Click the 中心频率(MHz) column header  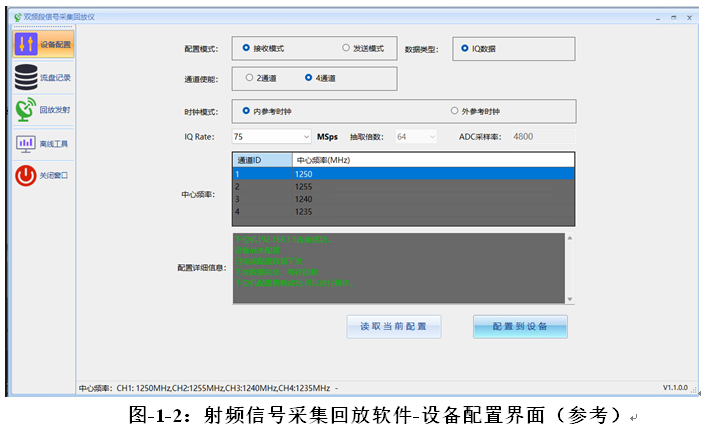[432, 160]
